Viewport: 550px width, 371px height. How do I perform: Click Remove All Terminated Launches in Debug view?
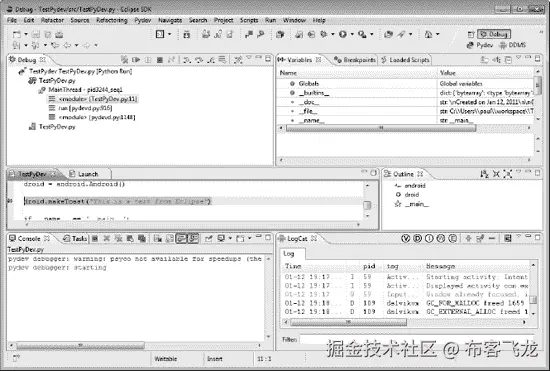tap(124, 60)
